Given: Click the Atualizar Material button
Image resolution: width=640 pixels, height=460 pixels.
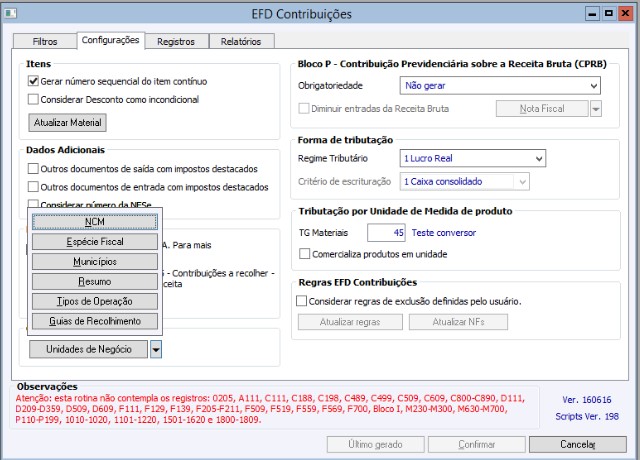Looking at the screenshot, I should point(67,122).
